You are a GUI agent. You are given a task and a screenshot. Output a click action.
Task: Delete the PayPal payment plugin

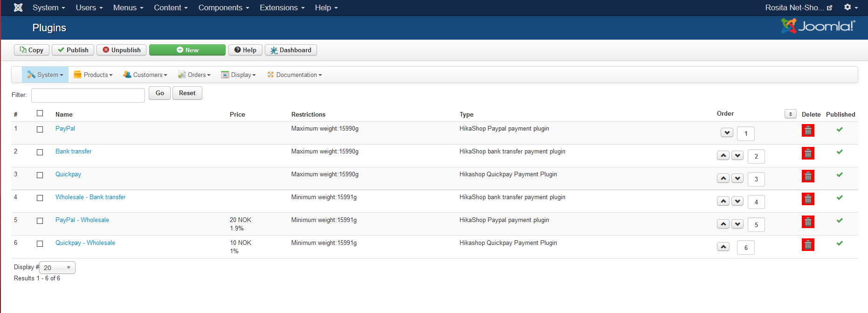(x=808, y=131)
